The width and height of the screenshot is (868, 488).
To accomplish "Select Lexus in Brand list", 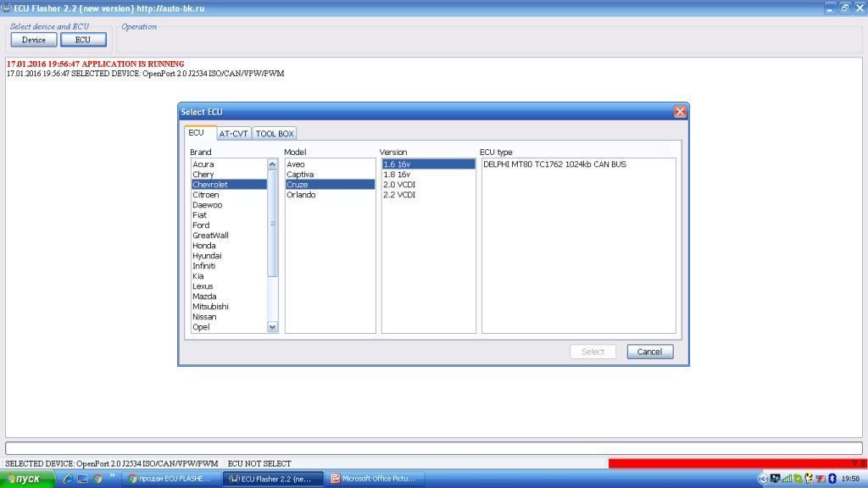I will (x=229, y=286).
